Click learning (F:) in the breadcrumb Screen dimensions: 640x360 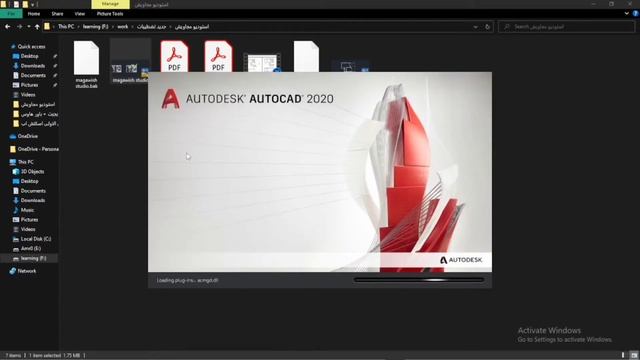96,27
